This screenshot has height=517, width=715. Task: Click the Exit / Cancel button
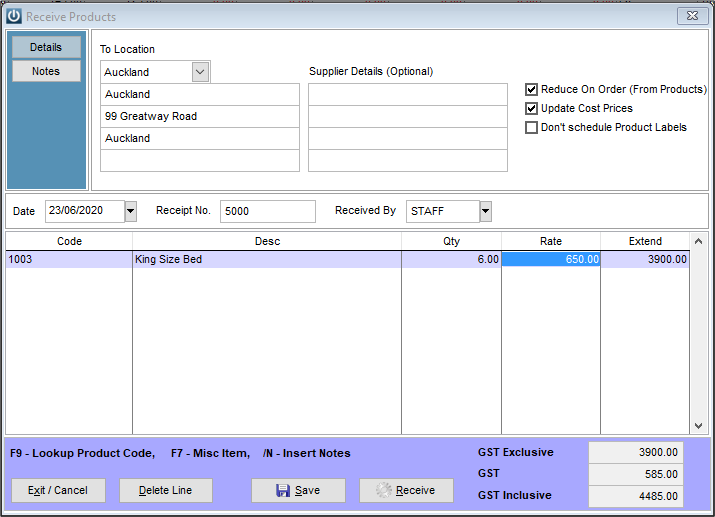(58, 491)
